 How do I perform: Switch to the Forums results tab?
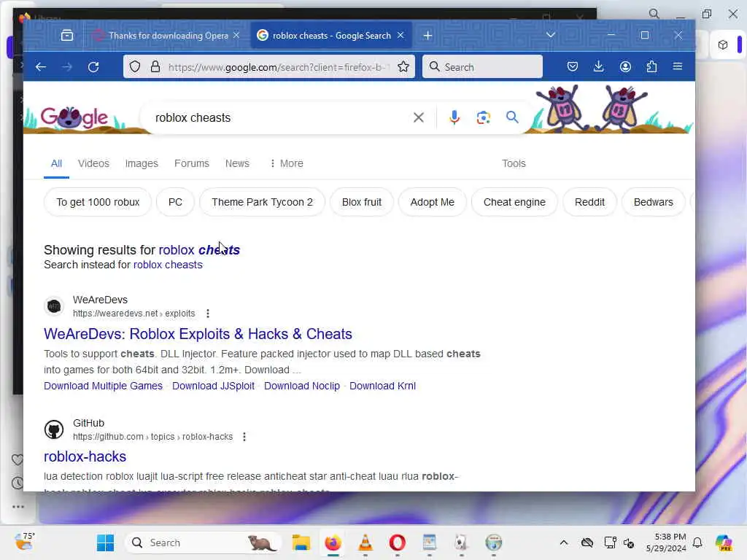[x=192, y=163]
